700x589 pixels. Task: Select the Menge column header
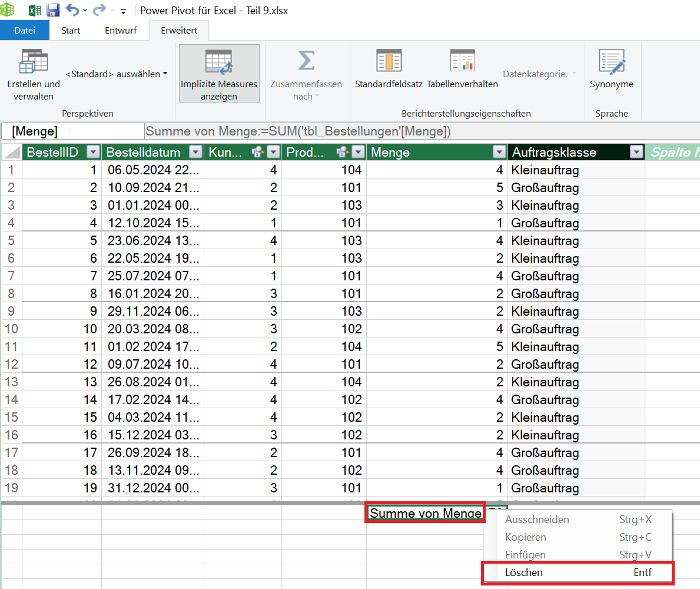390,153
